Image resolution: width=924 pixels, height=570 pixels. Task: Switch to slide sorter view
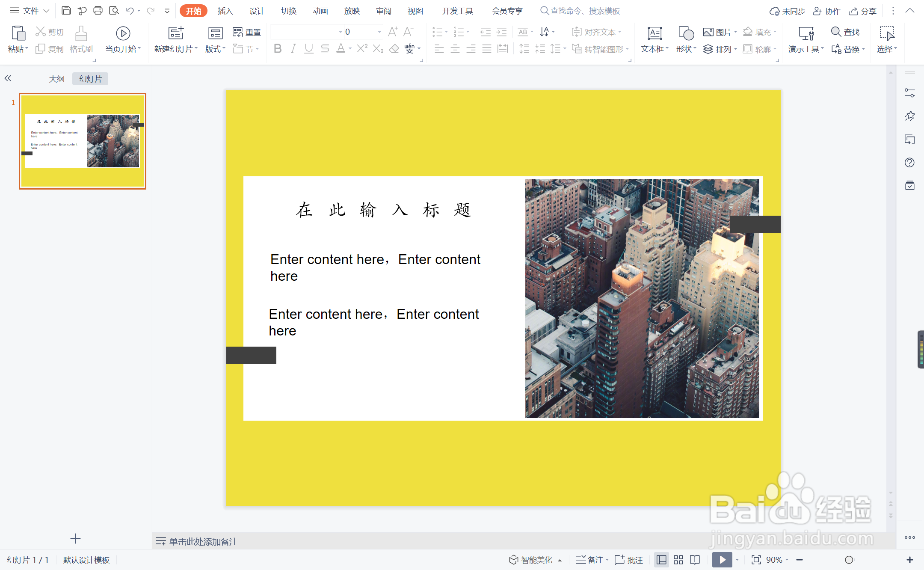pos(678,560)
